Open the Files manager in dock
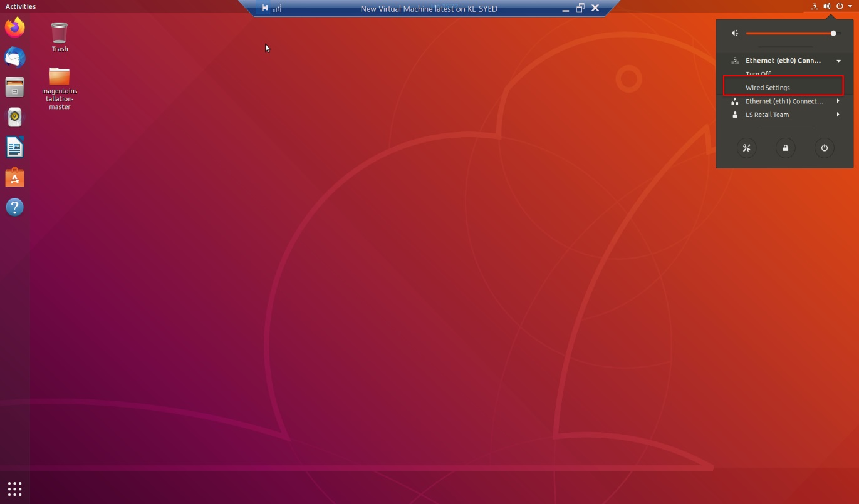 (x=14, y=87)
